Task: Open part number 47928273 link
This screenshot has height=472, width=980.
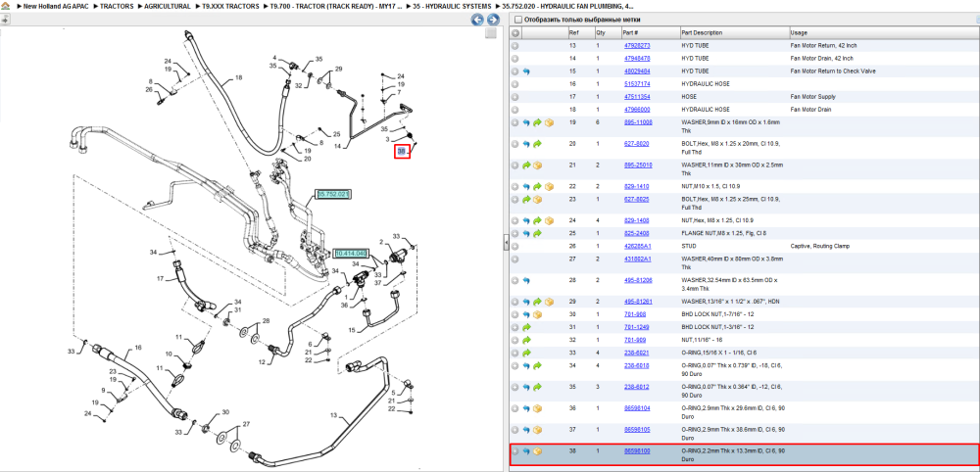Action: (x=637, y=46)
